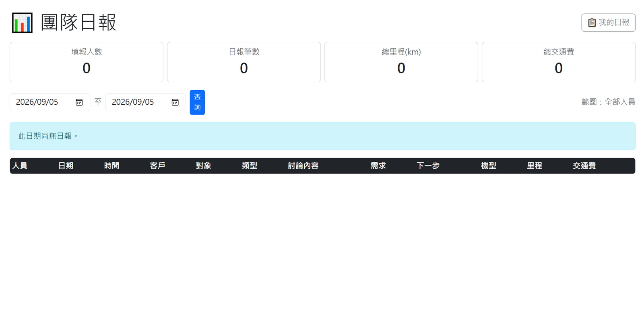Click the 日報筆數 summary card
Screen dimensions: 644x309
244,62
